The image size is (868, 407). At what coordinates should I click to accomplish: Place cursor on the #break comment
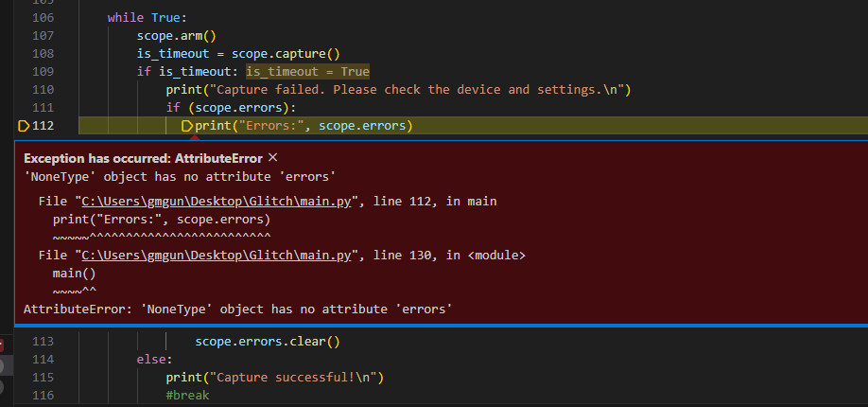click(187, 396)
